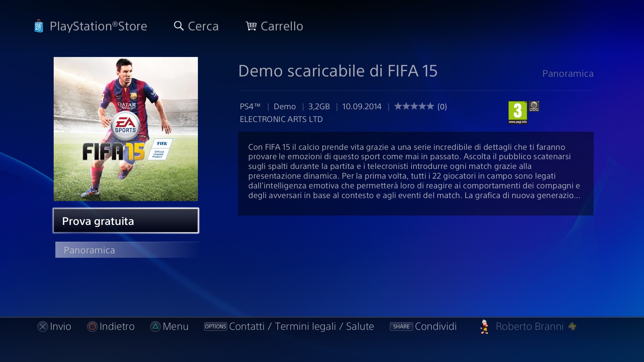Expand the truncated FIFA 15 description box
Viewport: 644px width, 362px height.
[x=416, y=174]
